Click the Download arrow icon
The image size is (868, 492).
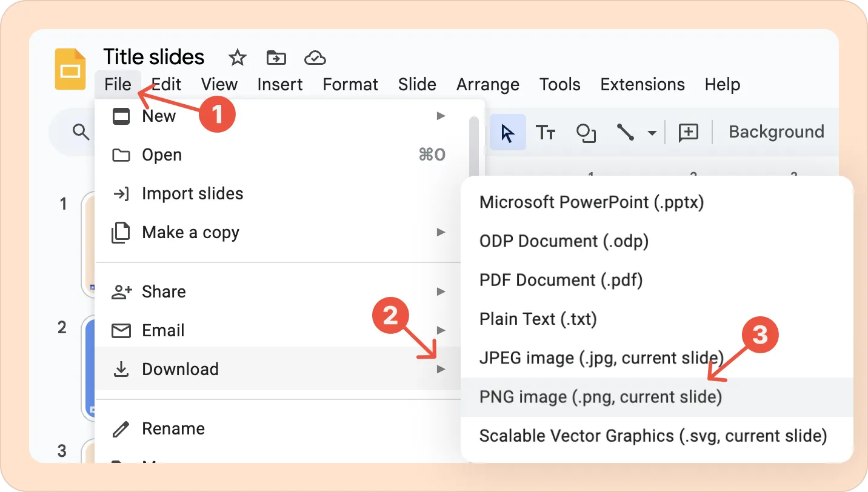tap(121, 369)
